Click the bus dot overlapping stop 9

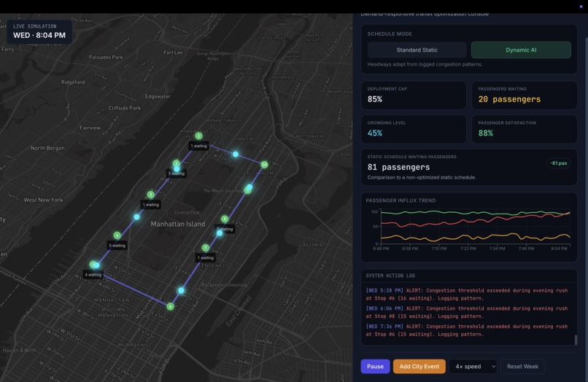[249, 187]
